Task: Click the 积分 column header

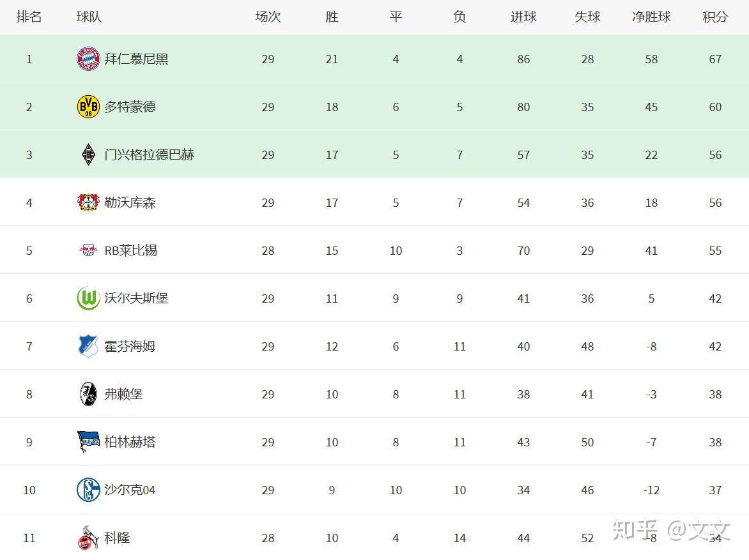Action: click(715, 17)
